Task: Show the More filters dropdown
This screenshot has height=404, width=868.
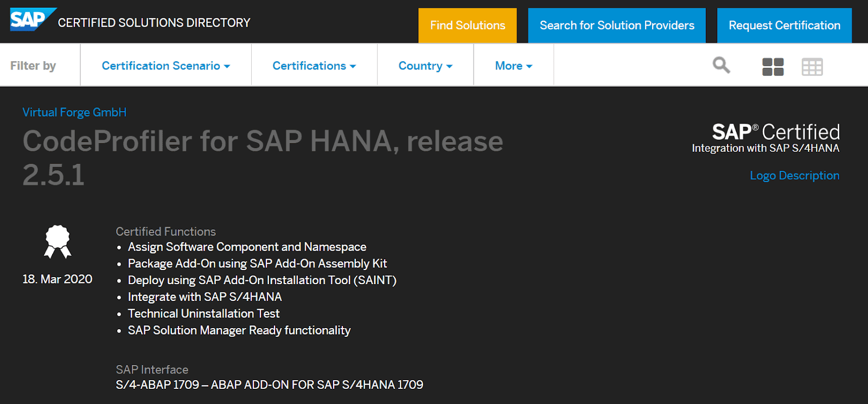Action: click(513, 66)
